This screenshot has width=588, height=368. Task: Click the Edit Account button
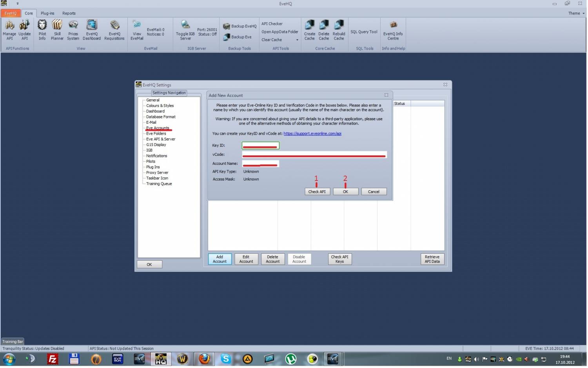pyautogui.click(x=246, y=259)
